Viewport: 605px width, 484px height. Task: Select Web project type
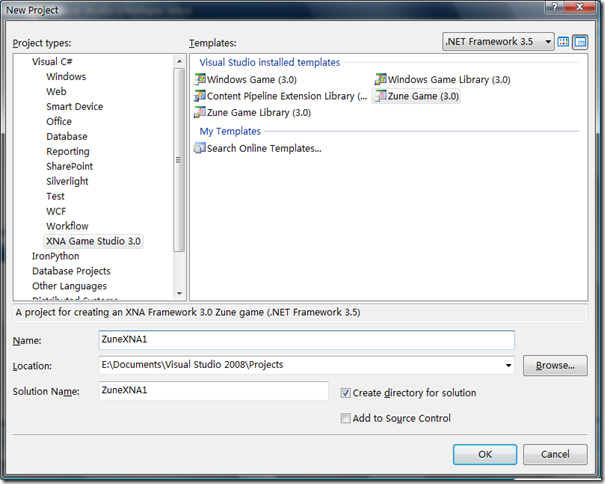56,91
